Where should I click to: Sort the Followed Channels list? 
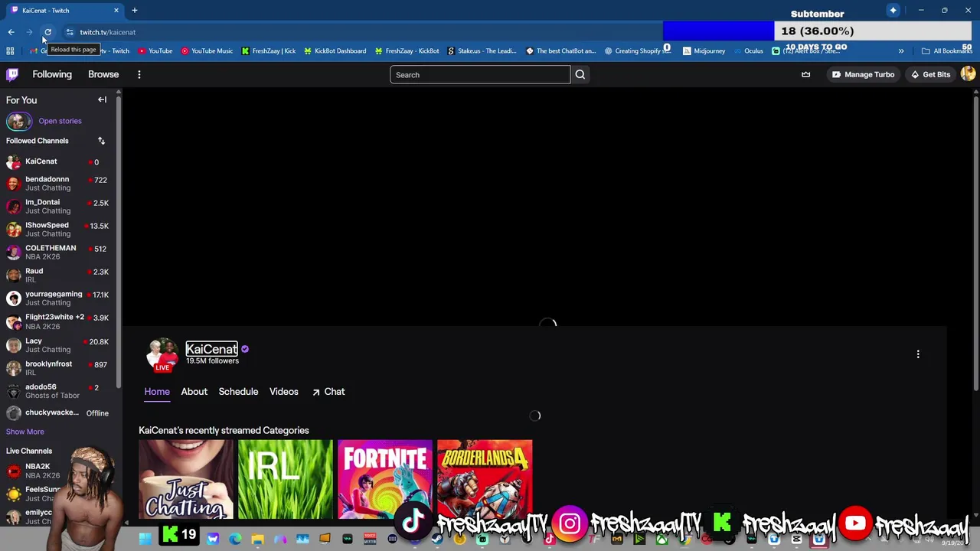tap(101, 141)
